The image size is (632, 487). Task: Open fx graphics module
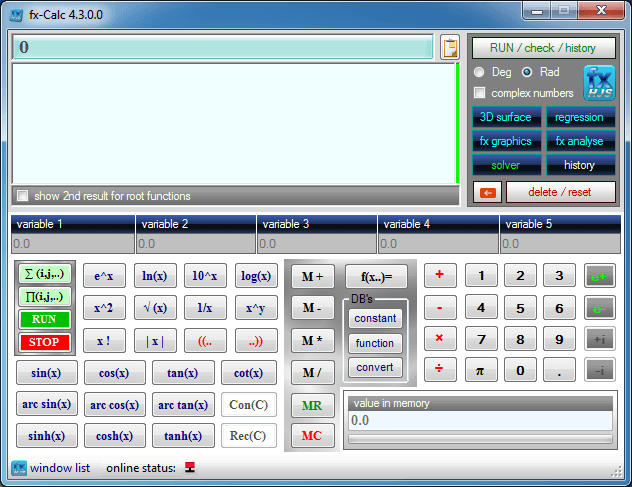pos(507,141)
